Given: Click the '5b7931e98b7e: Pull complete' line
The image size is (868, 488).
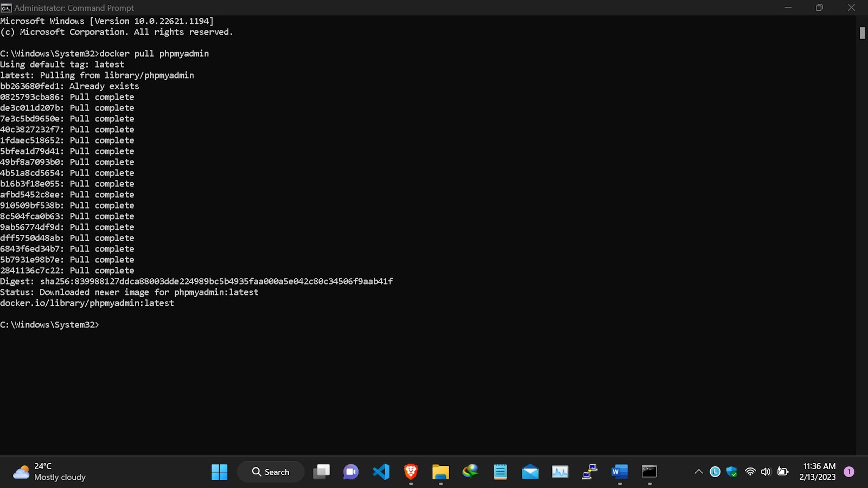Looking at the screenshot, I should pyautogui.click(x=67, y=260).
